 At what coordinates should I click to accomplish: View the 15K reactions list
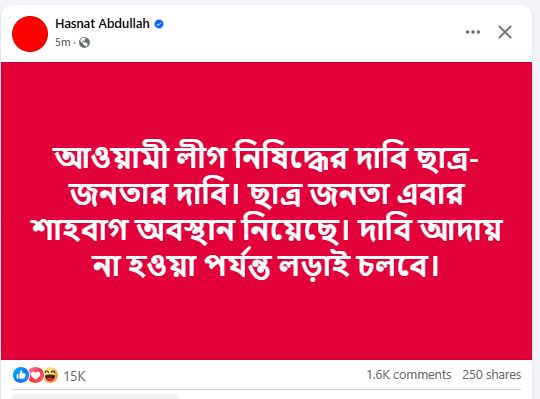74,376
